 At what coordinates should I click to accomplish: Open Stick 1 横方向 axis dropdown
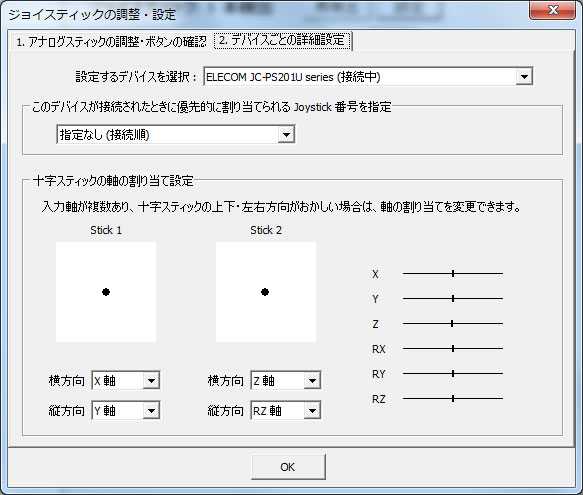[x=126, y=380]
